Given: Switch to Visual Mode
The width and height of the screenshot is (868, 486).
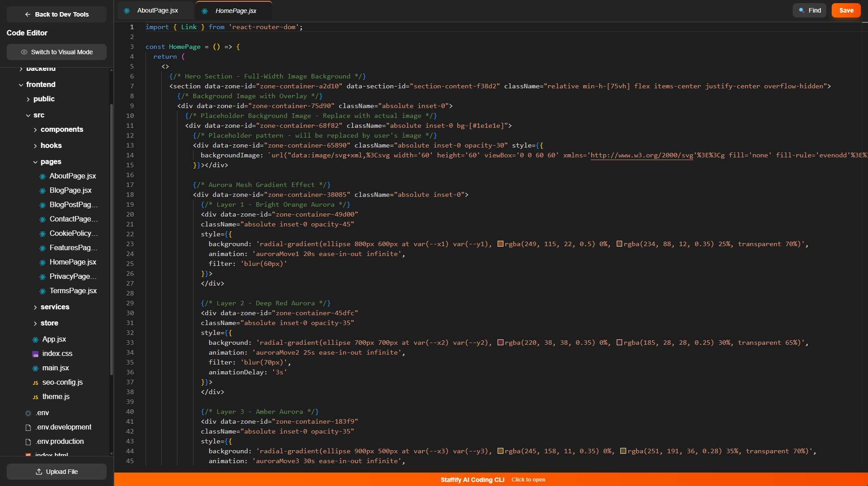Looking at the screenshot, I should [56, 52].
